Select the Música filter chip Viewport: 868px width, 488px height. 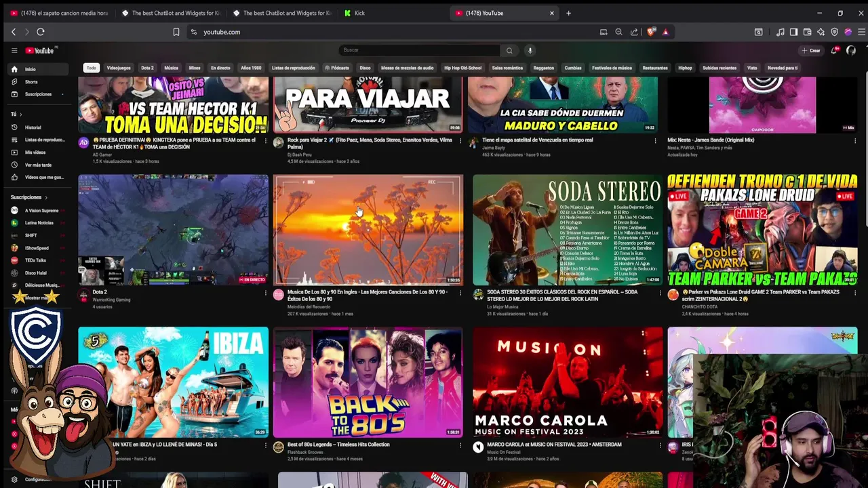click(x=172, y=68)
